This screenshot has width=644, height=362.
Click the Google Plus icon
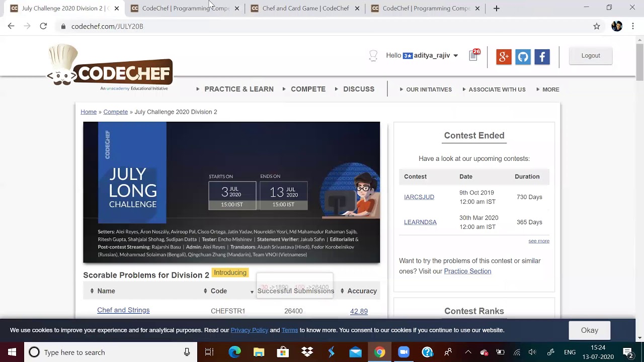coord(504,57)
